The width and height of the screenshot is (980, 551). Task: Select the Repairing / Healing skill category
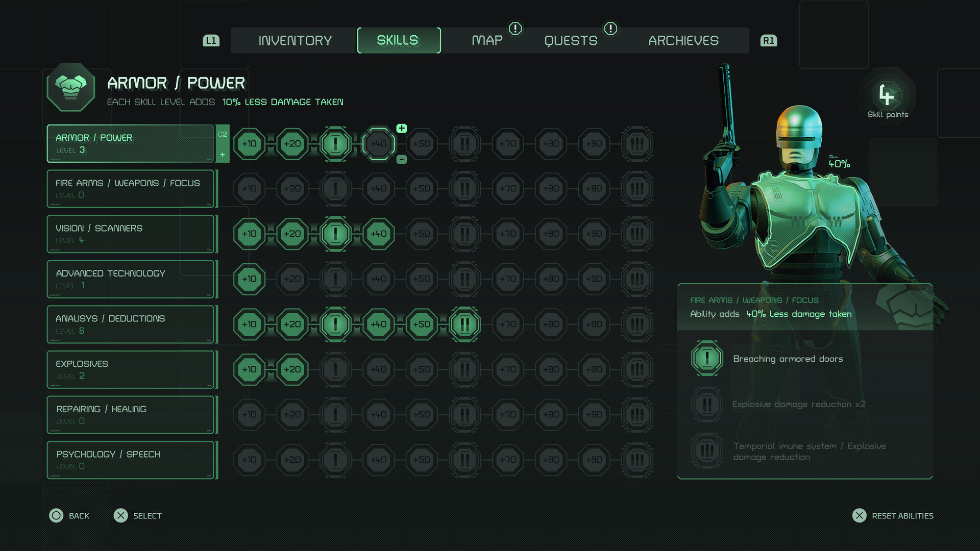[131, 415]
